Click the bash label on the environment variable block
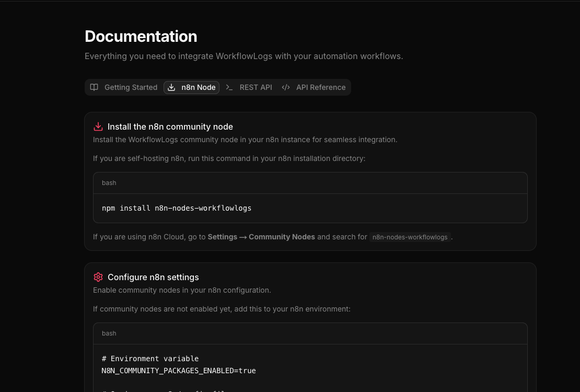580x392 pixels. 109,333
